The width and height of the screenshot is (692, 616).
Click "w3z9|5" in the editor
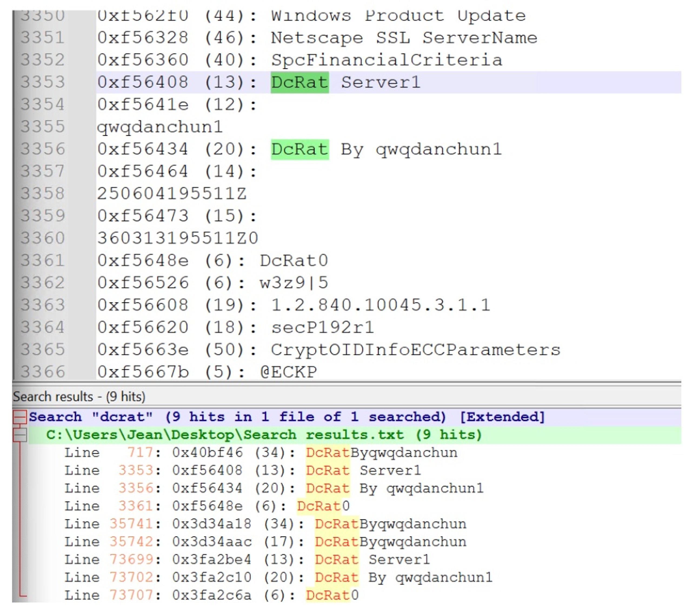(294, 283)
